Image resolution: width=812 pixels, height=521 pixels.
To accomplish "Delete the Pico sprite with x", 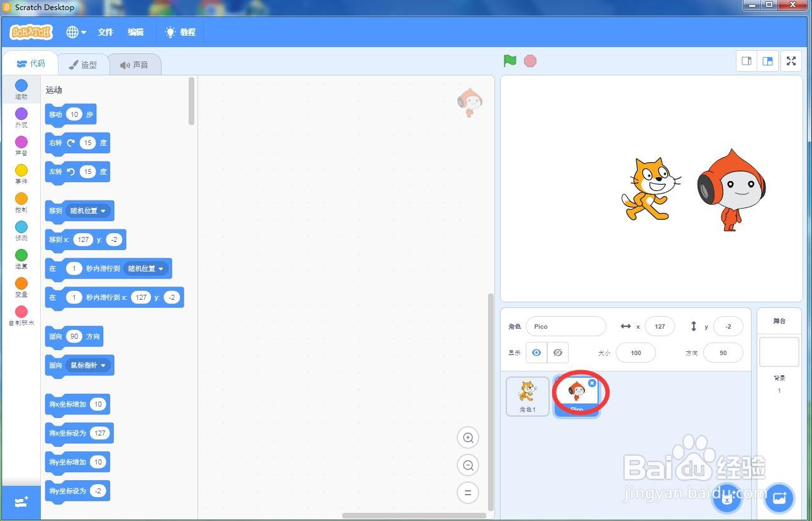I will pyautogui.click(x=592, y=383).
